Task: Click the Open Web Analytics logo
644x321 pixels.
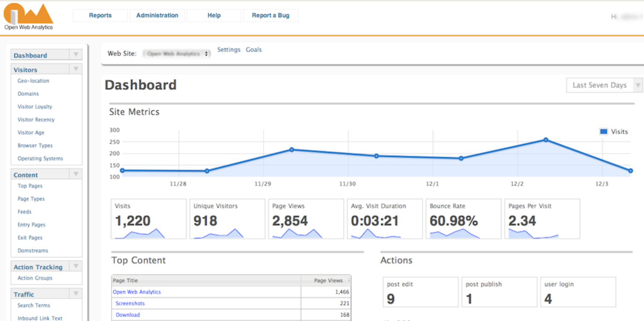Action: (29, 17)
